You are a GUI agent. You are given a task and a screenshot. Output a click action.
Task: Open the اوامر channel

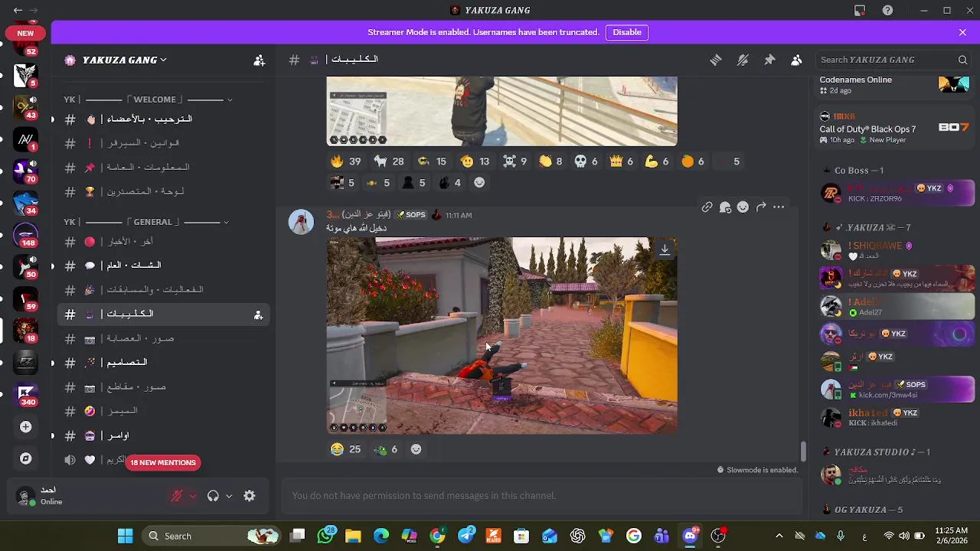tap(163, 435)
